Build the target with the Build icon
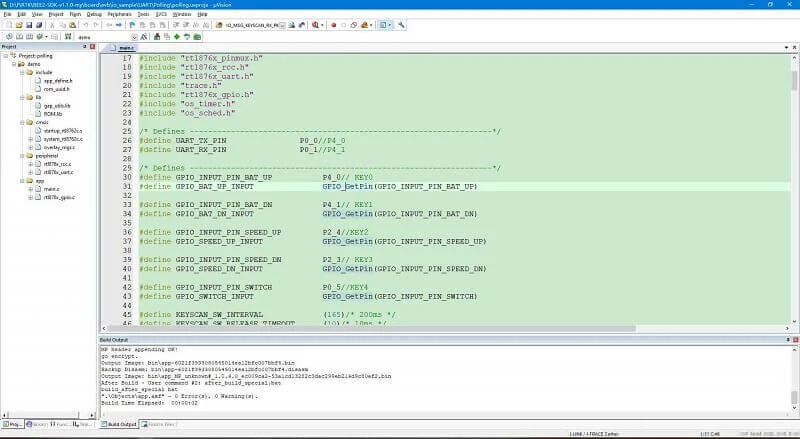The image size is (800, 439). tap(19, 37)
